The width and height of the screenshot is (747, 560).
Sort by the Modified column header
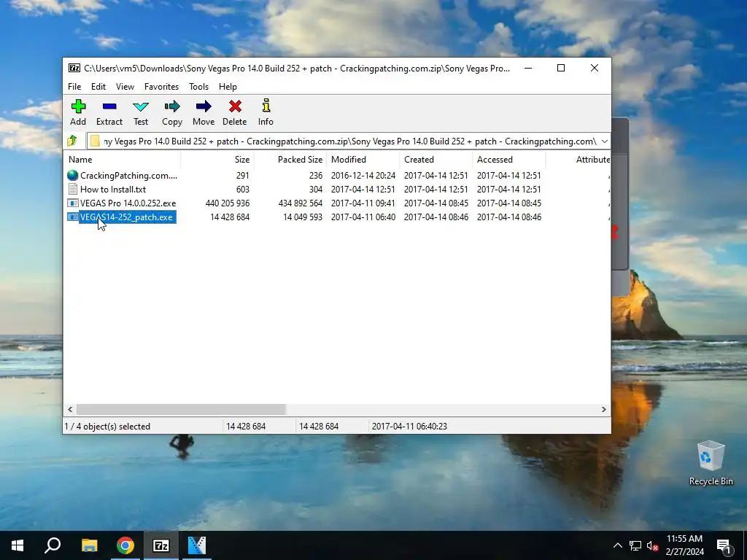[x=363, y=160]
